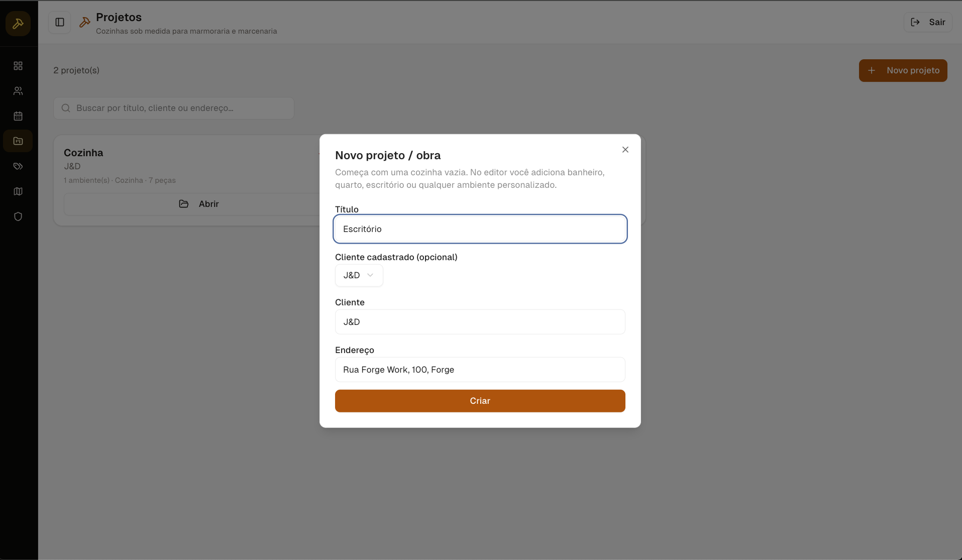Open the projects folder icon in sidebar
The image size is (962, 560).
coord(18,141)
